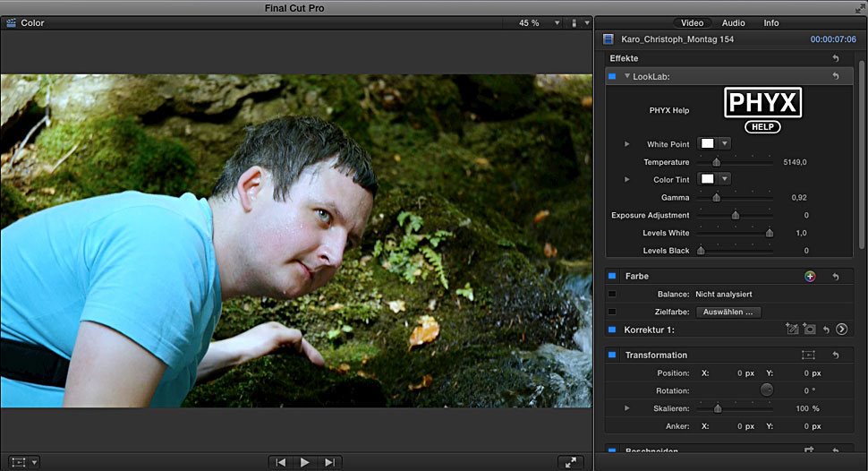Click the Auswählen button for Zielfarbe

tap(728, 312)
